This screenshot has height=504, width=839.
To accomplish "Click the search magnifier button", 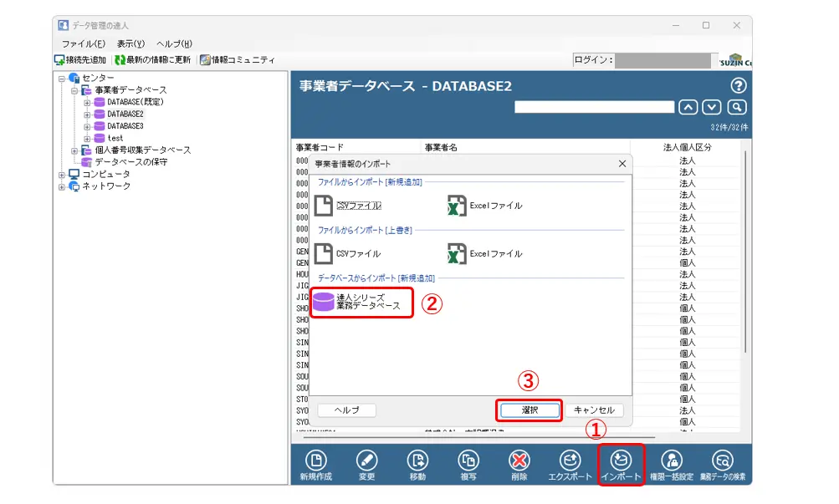I will (x=737, y=107).
